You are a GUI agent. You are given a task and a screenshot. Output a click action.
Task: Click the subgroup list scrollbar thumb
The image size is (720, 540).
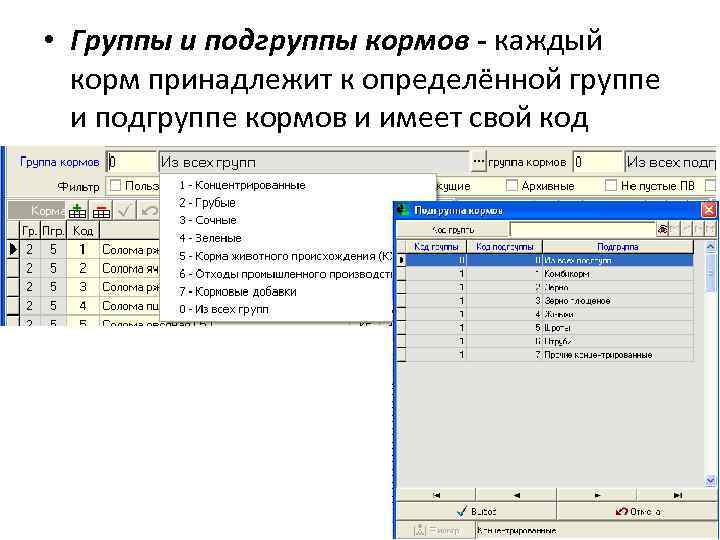coord(710,273)
